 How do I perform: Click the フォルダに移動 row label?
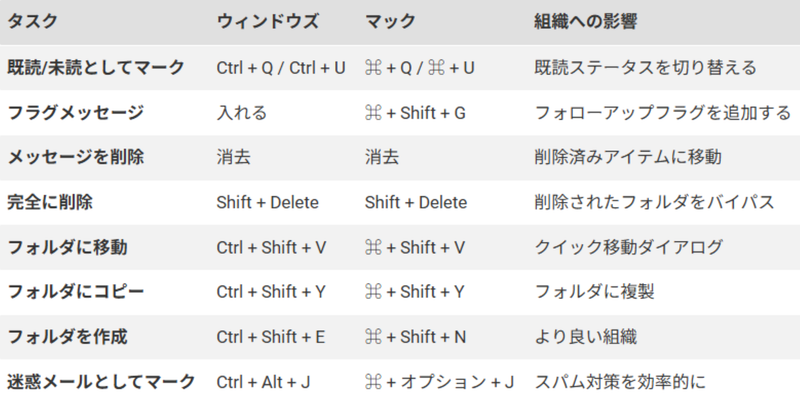pos(68,247)
